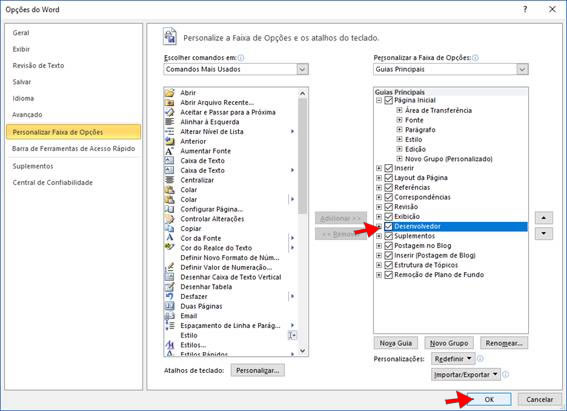Collapse the Página Inicial tree node

click(379, 100)
